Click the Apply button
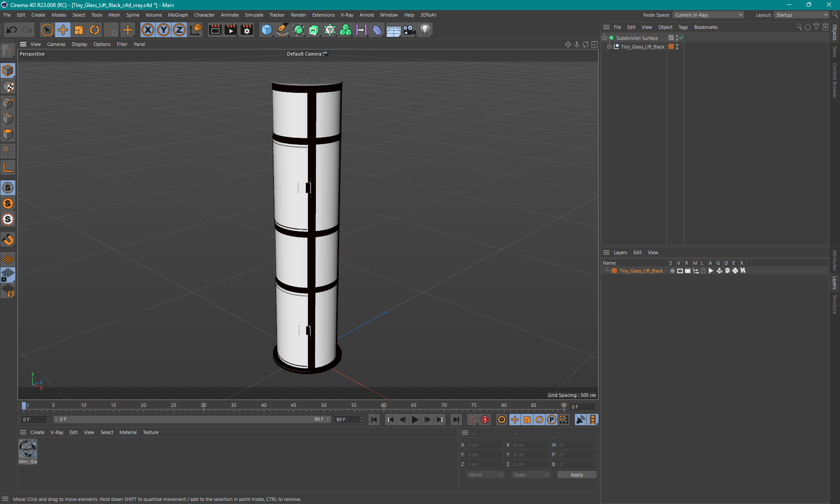 (x=577, y=475)
